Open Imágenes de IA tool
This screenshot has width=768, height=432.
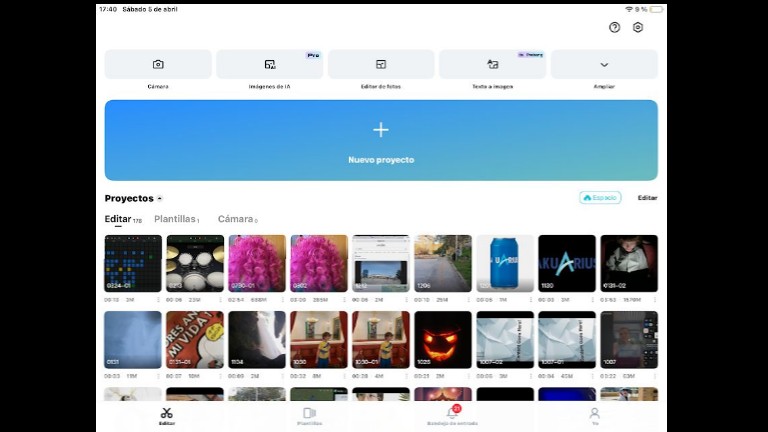click(x=269, y=64)
